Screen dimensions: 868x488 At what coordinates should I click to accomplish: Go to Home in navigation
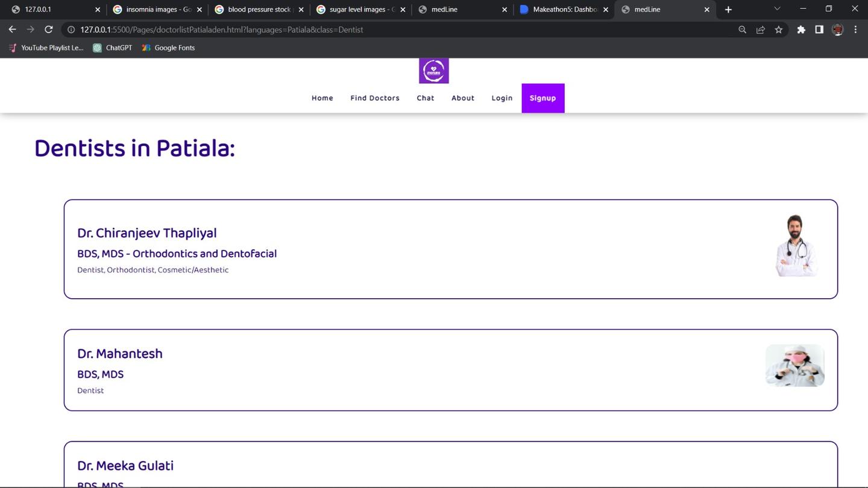click(322, 98)
